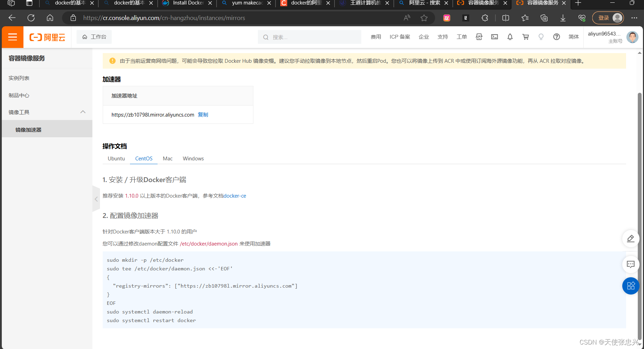Switch to the Ubuntu documentation tab
The image size is (644, 349).
[x=116, y=158]
